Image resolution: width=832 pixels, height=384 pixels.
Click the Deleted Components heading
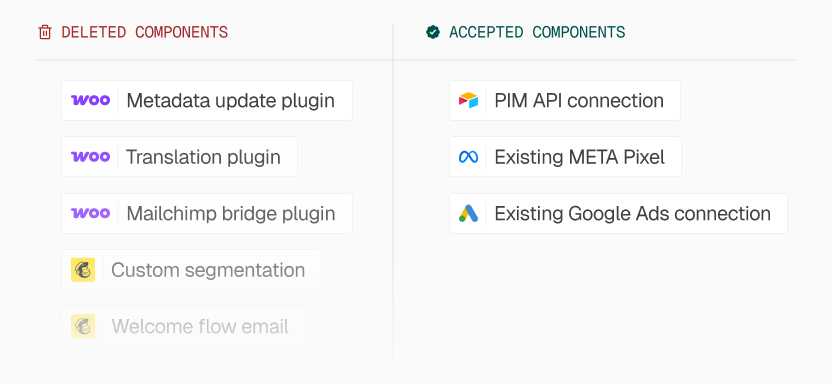(x=145, y=32)
